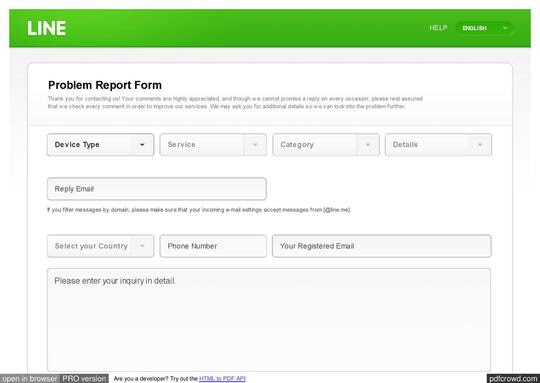Open the Device Type dropdown
The width and height of the screenshot is (540, 383).
(101, 145)
